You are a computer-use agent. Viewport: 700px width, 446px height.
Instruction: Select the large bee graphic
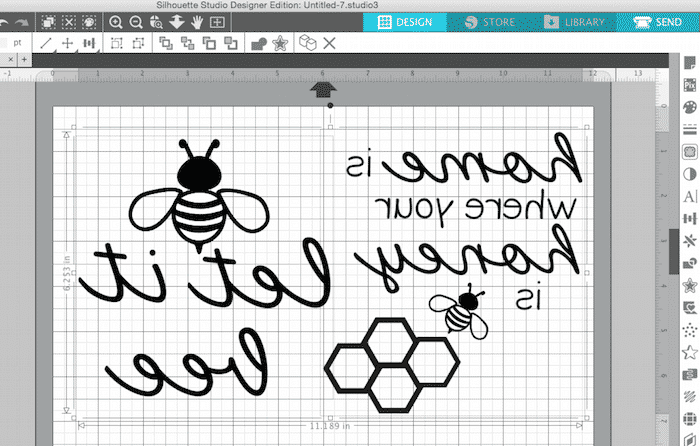pos(199,196)
